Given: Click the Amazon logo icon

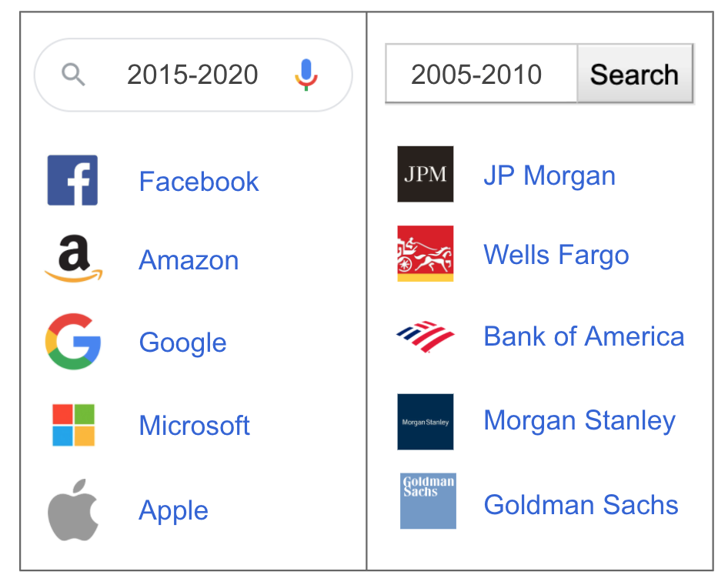Looking at the screenshot, I should (73, 258).
